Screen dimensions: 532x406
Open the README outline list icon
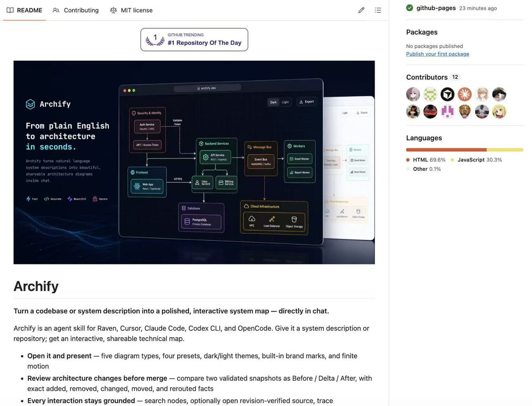click(x=378, y=10)
